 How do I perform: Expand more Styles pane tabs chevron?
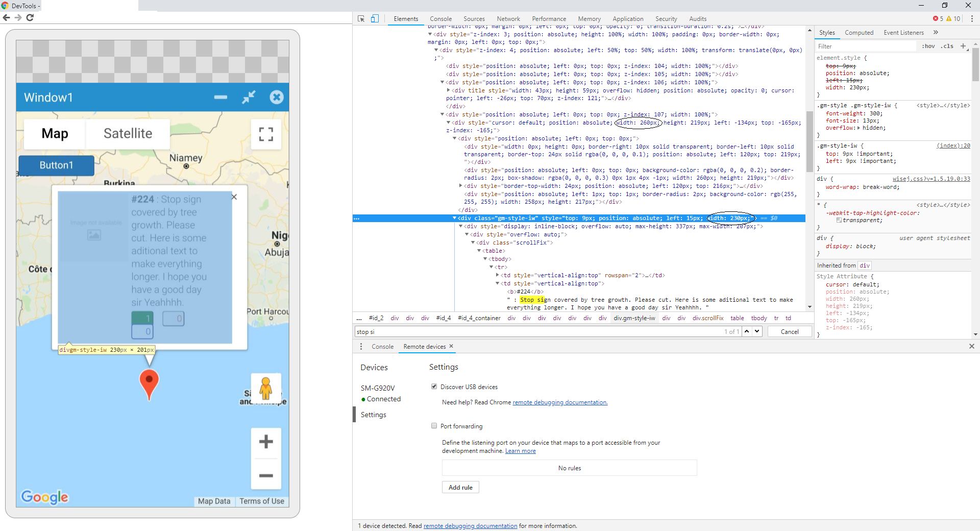[x=936, y=33]
